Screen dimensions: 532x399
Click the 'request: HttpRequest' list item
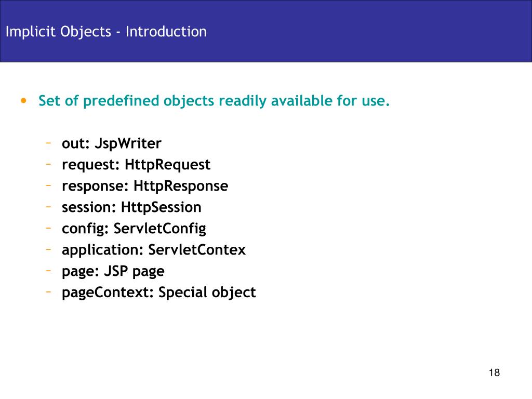pos(136,165)
